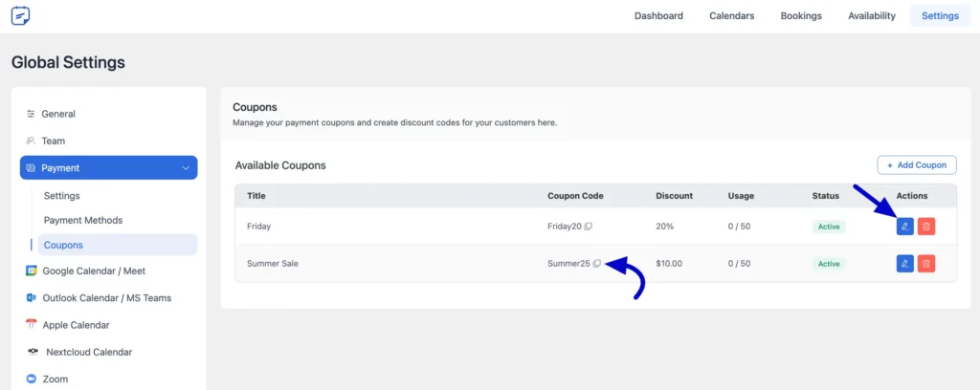Open the Dashboard tab
The height and width of the screenshot is (390, 980).
(x=658, y=15)
